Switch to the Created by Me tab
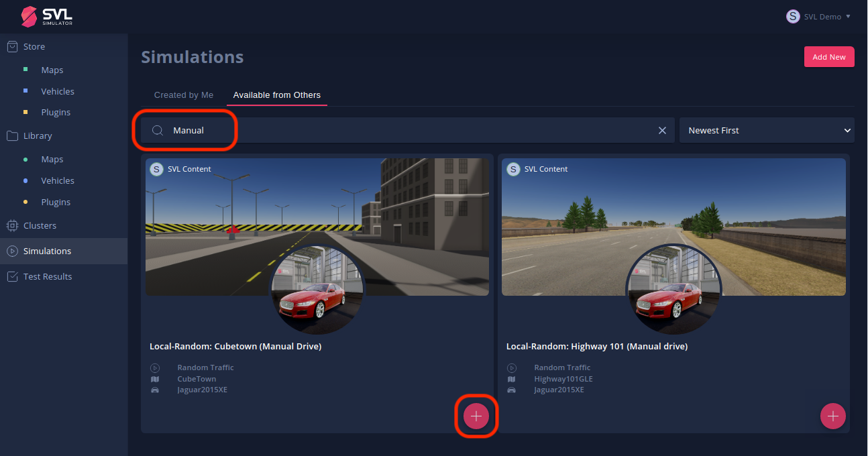Viewport: 868px width, 456px height. [x=184, y=95]
